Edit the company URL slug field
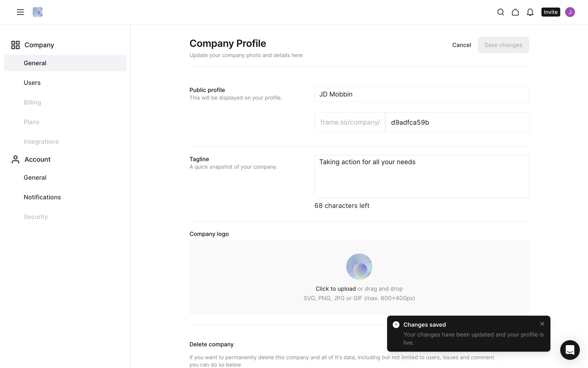Screen dimensions: 588x368 (x=457, y=122)
